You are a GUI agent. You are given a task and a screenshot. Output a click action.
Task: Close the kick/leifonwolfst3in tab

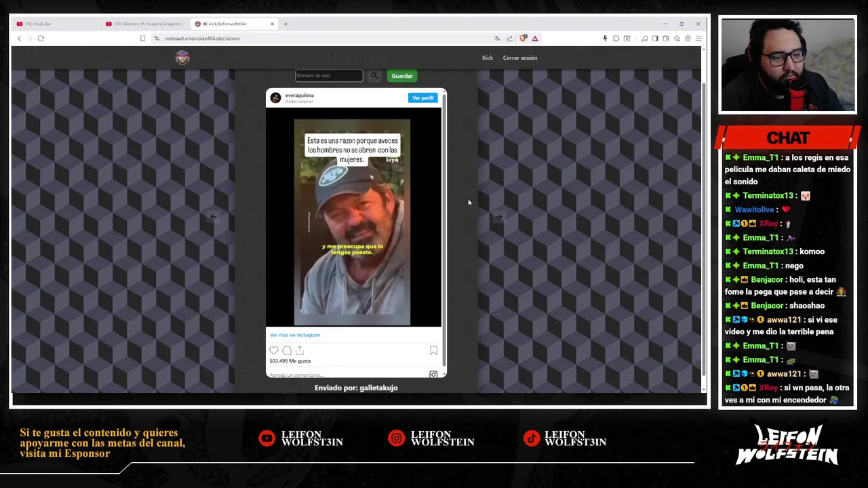coord(273,24)
